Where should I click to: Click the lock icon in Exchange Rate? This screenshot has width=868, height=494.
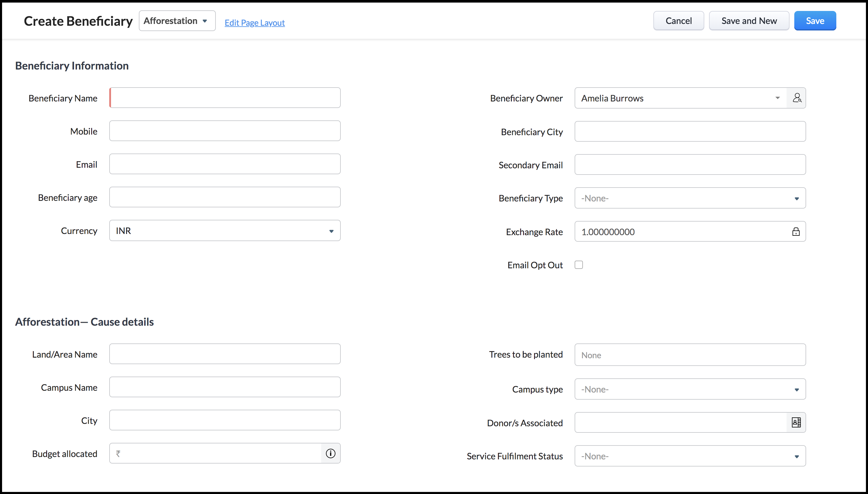796,232
